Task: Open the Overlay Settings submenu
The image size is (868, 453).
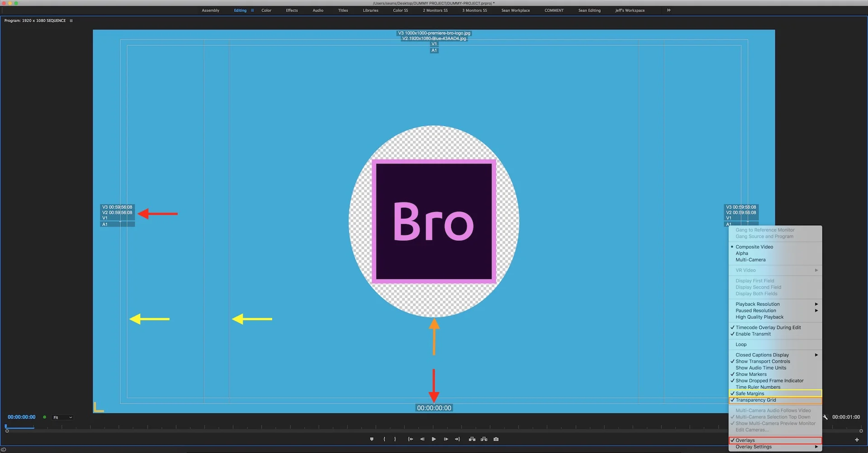Action: coord(775,447)
